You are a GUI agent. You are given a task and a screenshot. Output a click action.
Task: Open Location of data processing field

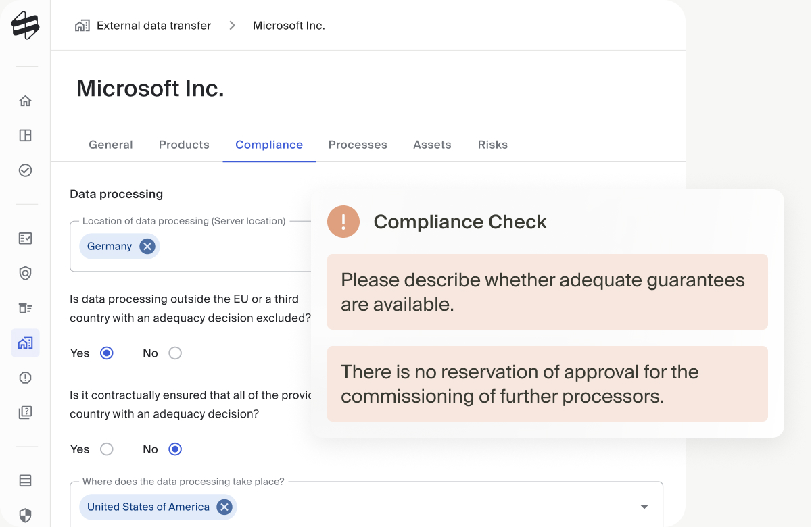[190, 247]
